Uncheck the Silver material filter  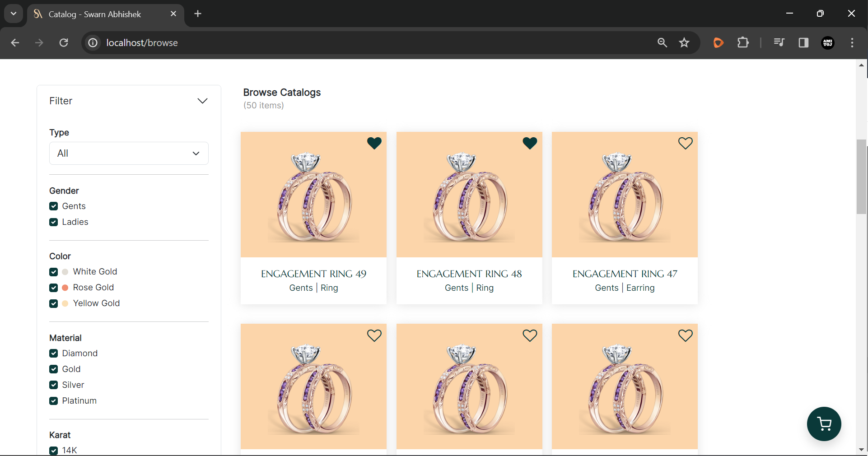54,385
